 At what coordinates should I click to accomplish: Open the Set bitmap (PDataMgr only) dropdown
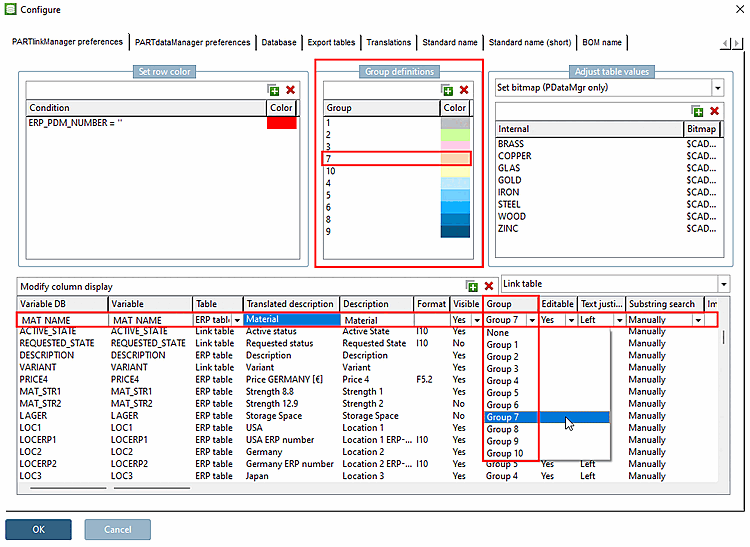click(717, 88)
